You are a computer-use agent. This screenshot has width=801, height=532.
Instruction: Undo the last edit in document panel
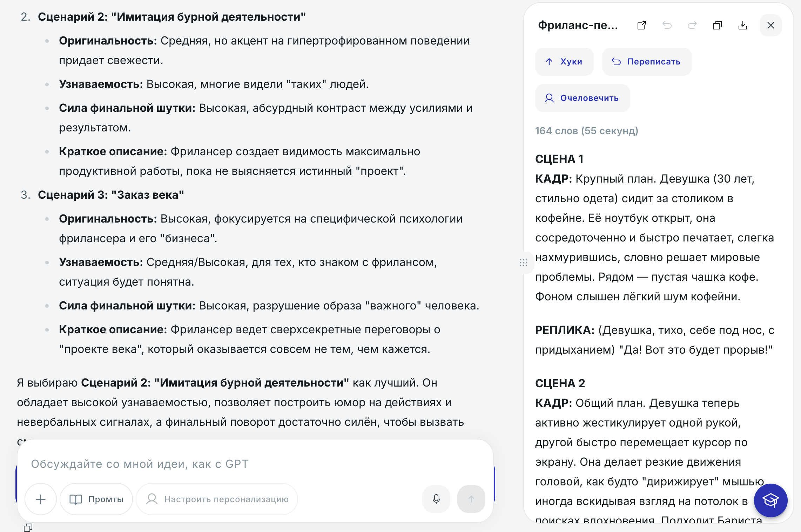pos(667,25)
